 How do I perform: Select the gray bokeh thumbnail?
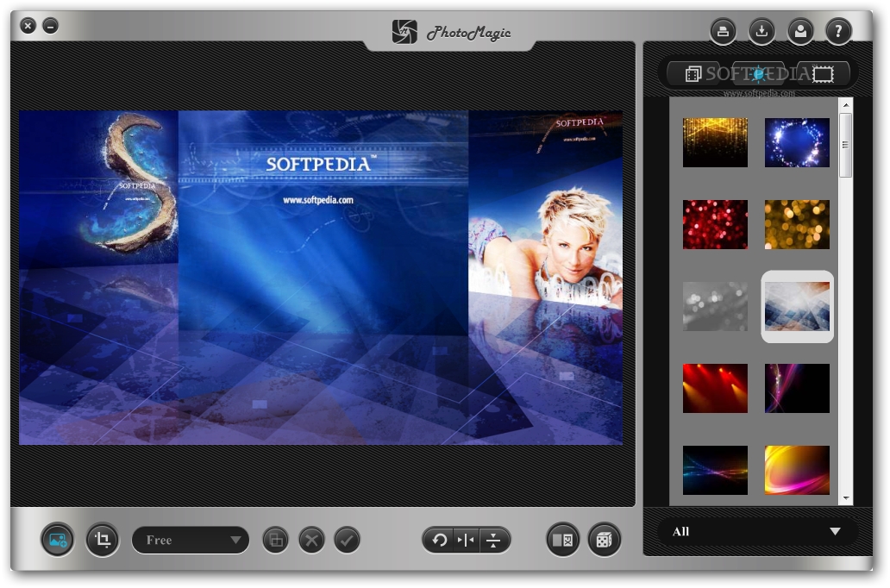pos(715,306)
